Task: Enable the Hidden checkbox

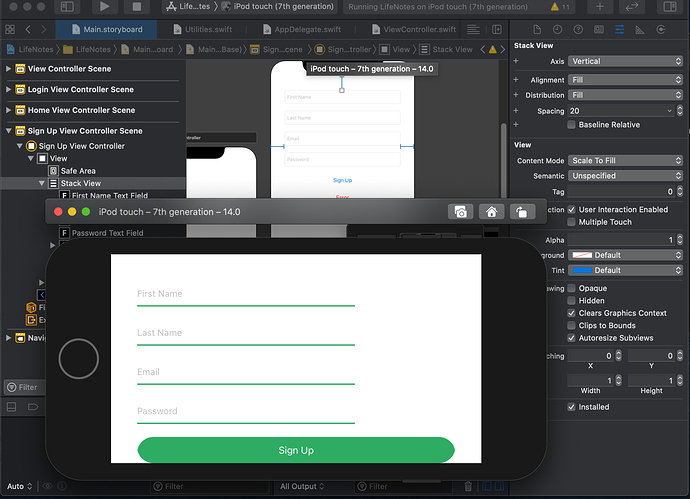Action: pyautogui.click(x=571, y=301)
